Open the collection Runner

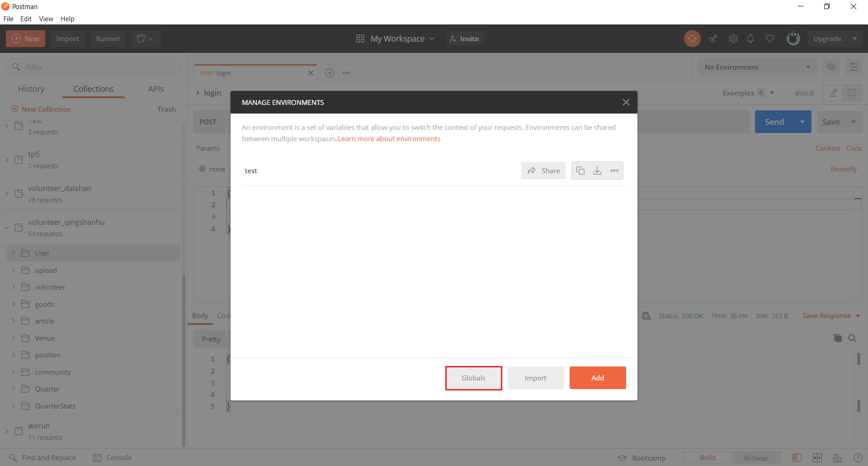coord(108,39)
